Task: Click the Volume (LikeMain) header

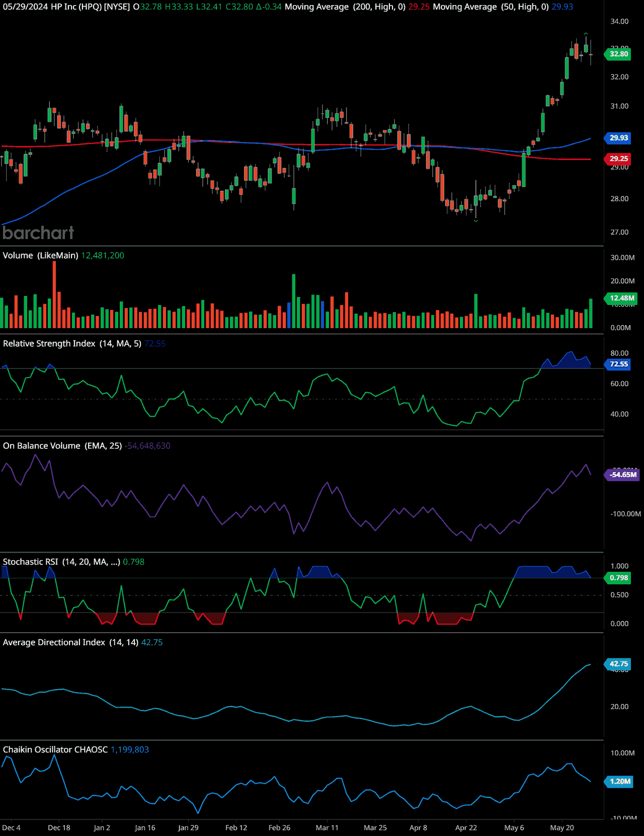Action: pyautogui.click(x=40, y=256)
